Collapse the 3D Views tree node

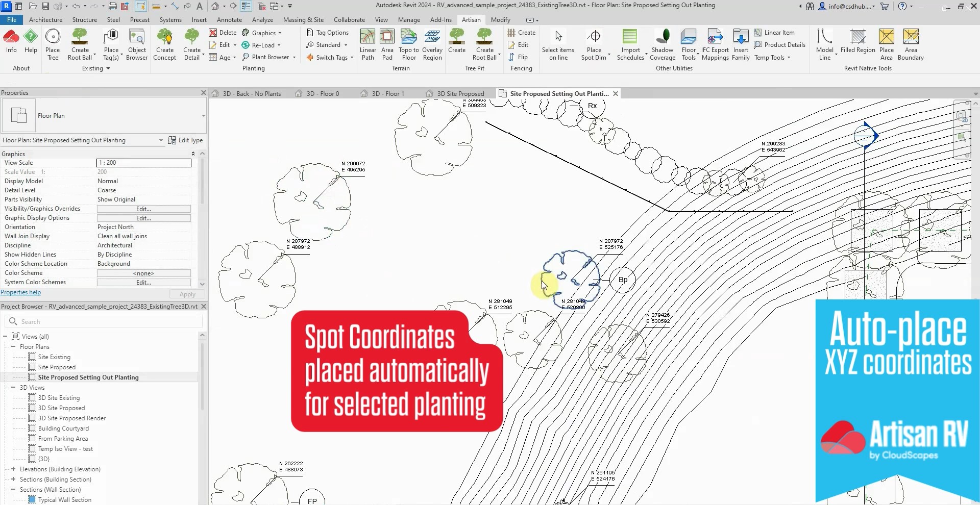[13, 388]
